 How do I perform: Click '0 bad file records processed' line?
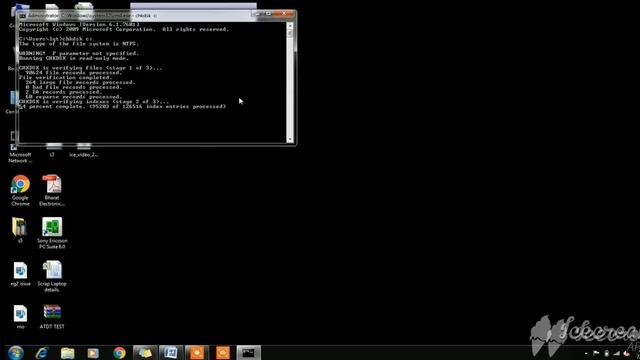[73, 87]
